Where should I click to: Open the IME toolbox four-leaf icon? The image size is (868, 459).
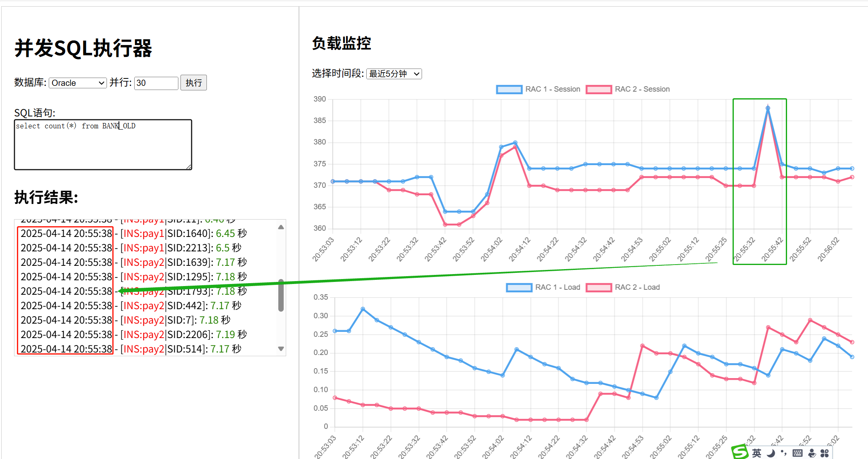pos(825,453)
